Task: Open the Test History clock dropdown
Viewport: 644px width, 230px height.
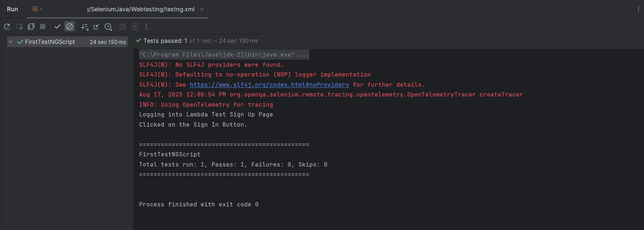Action: [108, 26]
